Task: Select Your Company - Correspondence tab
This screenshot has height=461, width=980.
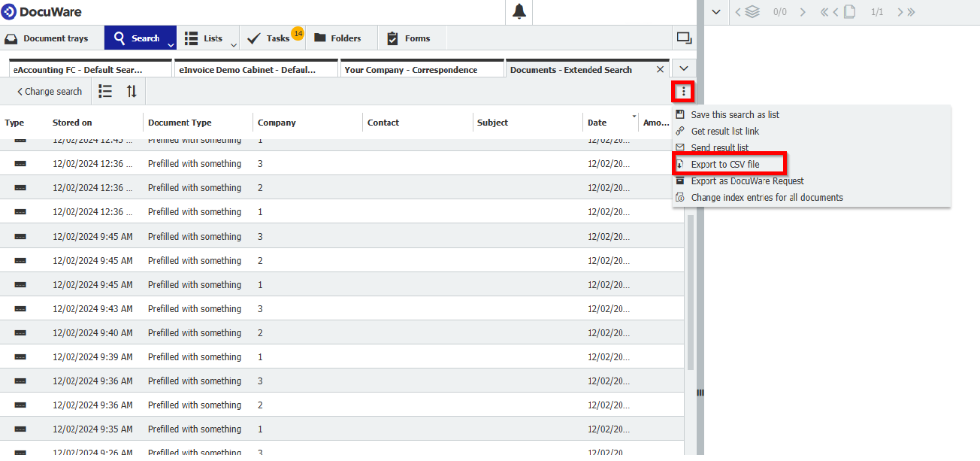Action: coord(422,68)
